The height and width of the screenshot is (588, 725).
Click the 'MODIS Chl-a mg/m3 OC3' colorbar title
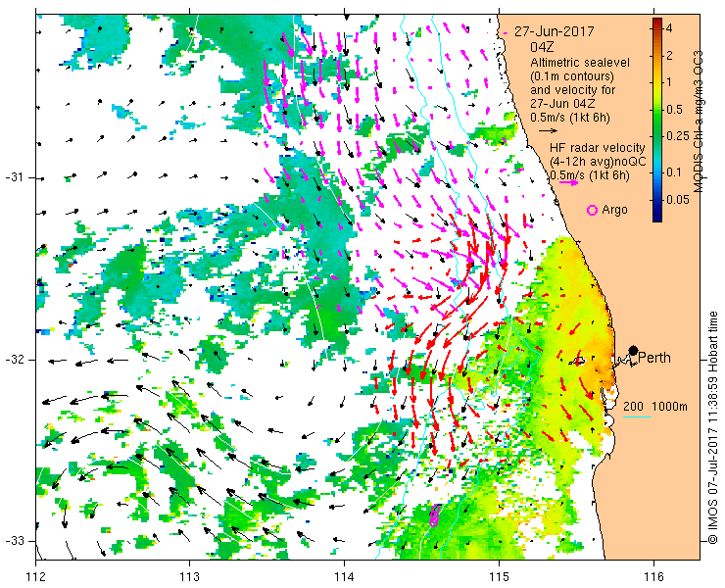[x=698, y=122]
